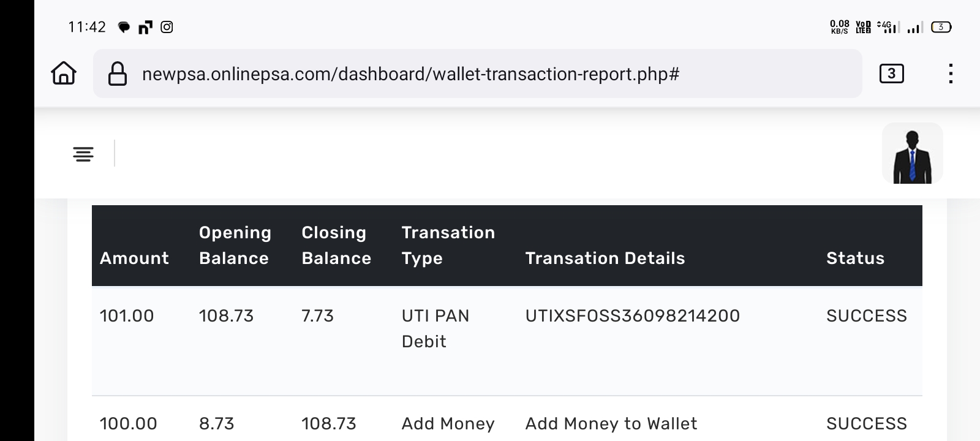Click the Add Money to Wallet details cell
This screenshot has height=441, width=980.
(x=611, y=424)
